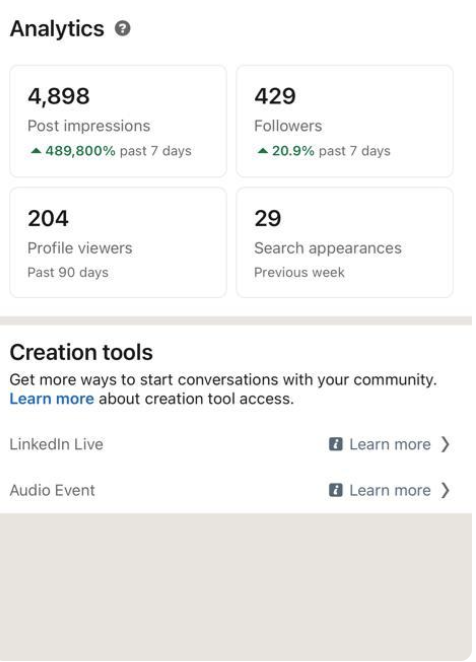The height and width of the screenshot is (662, 476).
Task: Expand the LinkedIn Live chevron arrow
Action: 445,444
